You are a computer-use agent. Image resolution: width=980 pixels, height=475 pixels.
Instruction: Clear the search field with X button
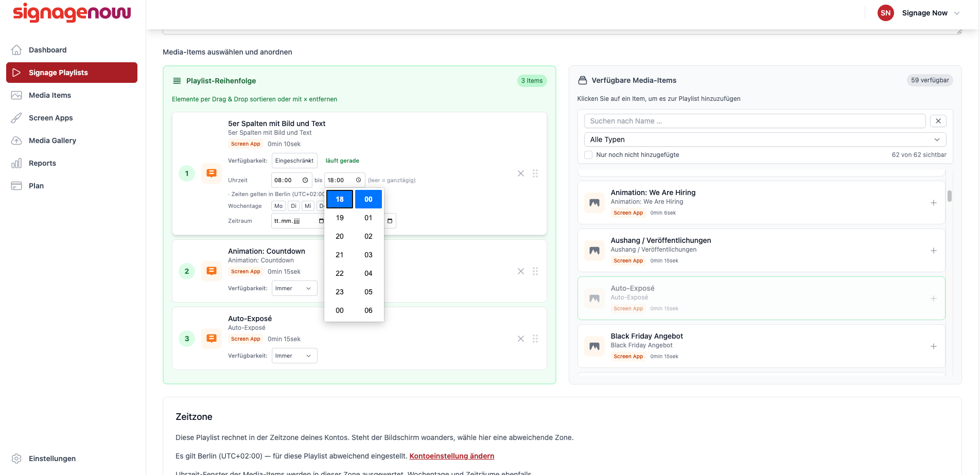click(938, 121)
